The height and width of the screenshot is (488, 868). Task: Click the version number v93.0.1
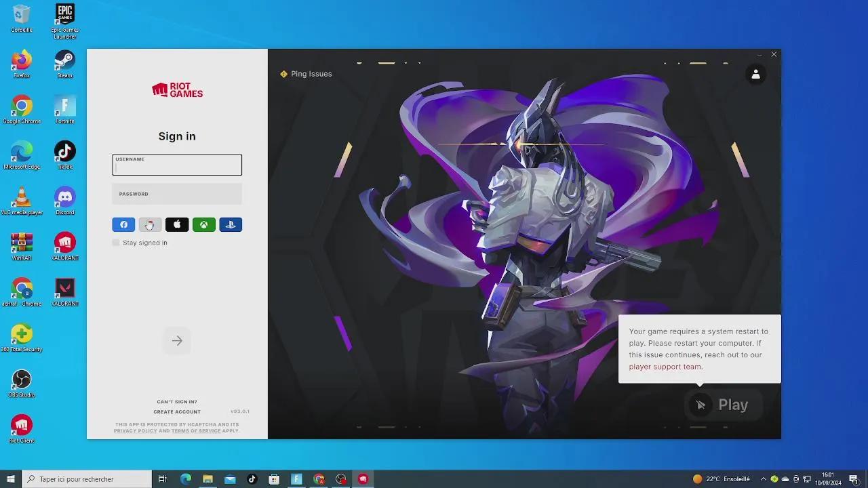coord(240,412)
